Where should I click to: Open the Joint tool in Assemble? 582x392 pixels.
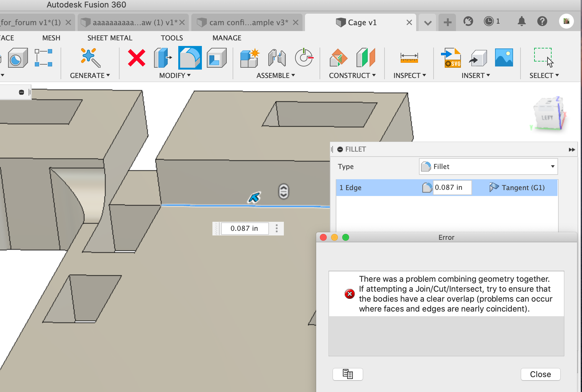click(276, 58)
